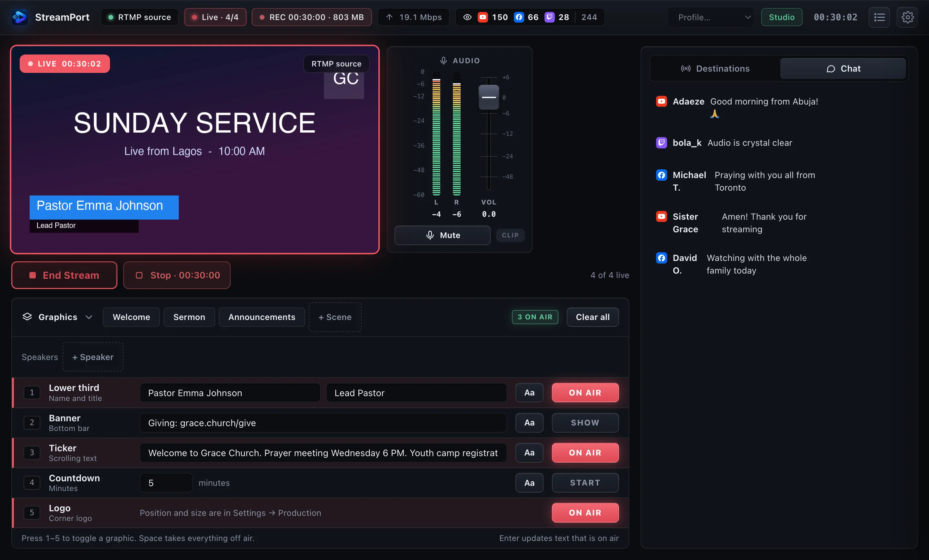Image resolution: width=929 pixels, height=560 pixels.
Task: Click the audio microphone header icon
Action: tap(444, 61)
